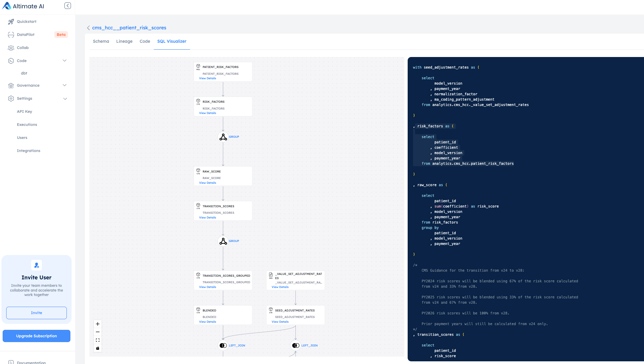The image size is (644, 364).
Task: Click View Details on TRANSITION_SCORES node
Action: pyautogui.click(x=207, y=217)
